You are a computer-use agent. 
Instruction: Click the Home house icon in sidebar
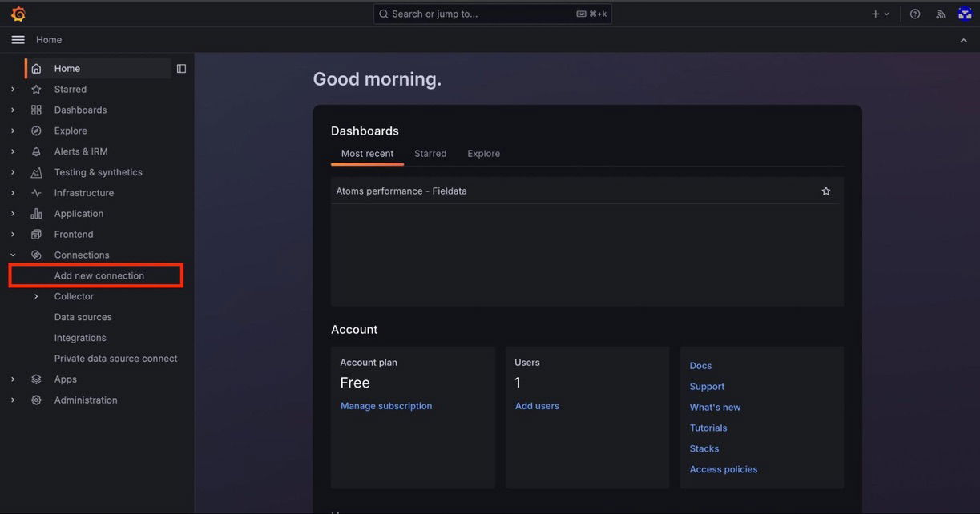click(x=36, y=69)
